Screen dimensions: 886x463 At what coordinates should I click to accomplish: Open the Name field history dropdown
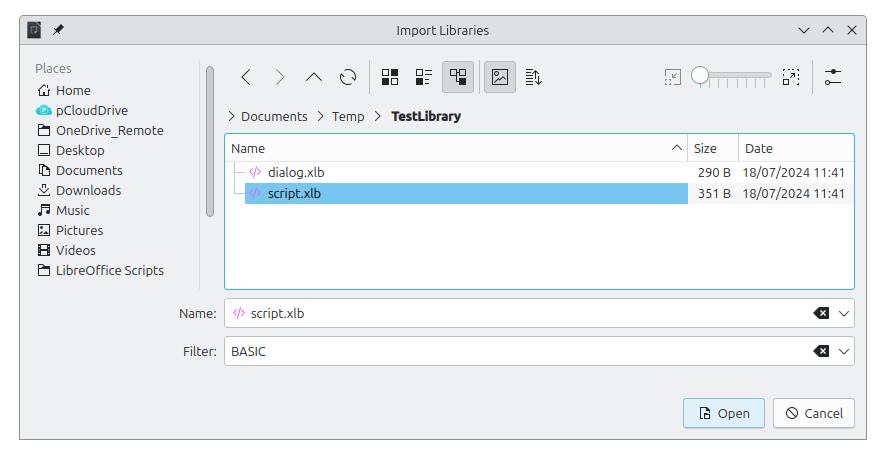click(844, 314)
